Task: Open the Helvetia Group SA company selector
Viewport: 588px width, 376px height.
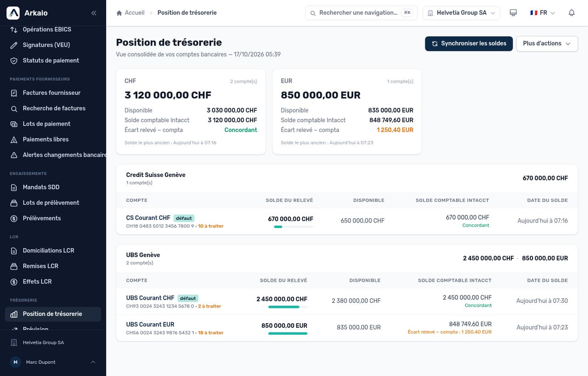Action: point(461,13)
